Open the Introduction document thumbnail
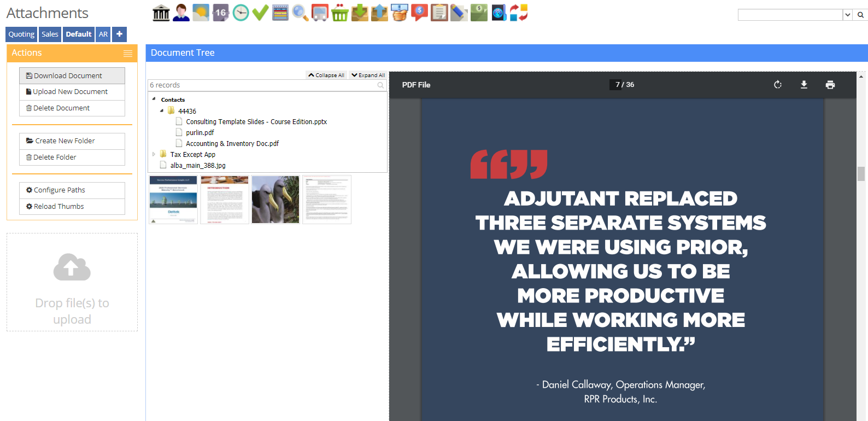The width and height of the screenshot is (868, 421). click(225, 200)
